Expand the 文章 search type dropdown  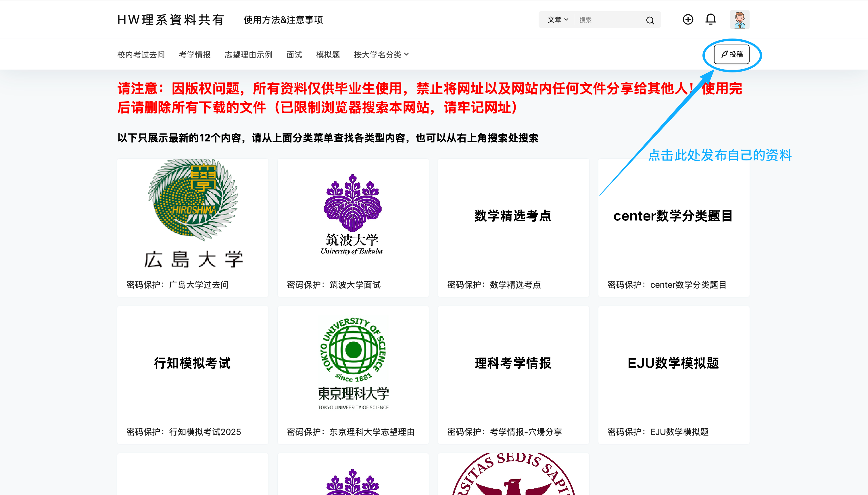tap(558, 20)
